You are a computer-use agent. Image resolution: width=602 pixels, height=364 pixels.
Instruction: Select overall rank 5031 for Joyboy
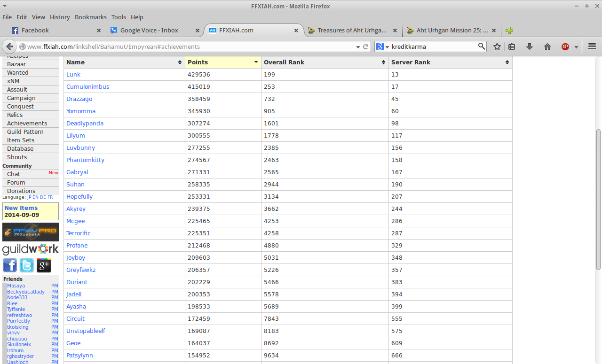(271, 258)
